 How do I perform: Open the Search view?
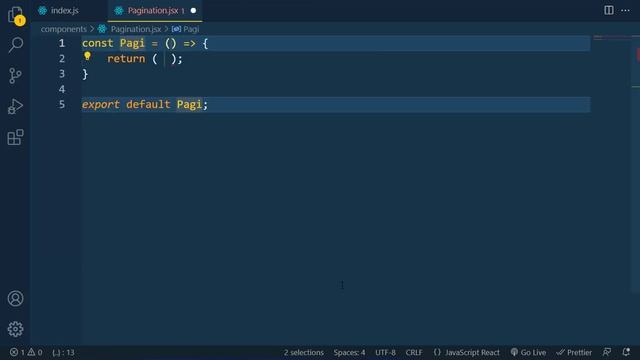coord(16,44)
